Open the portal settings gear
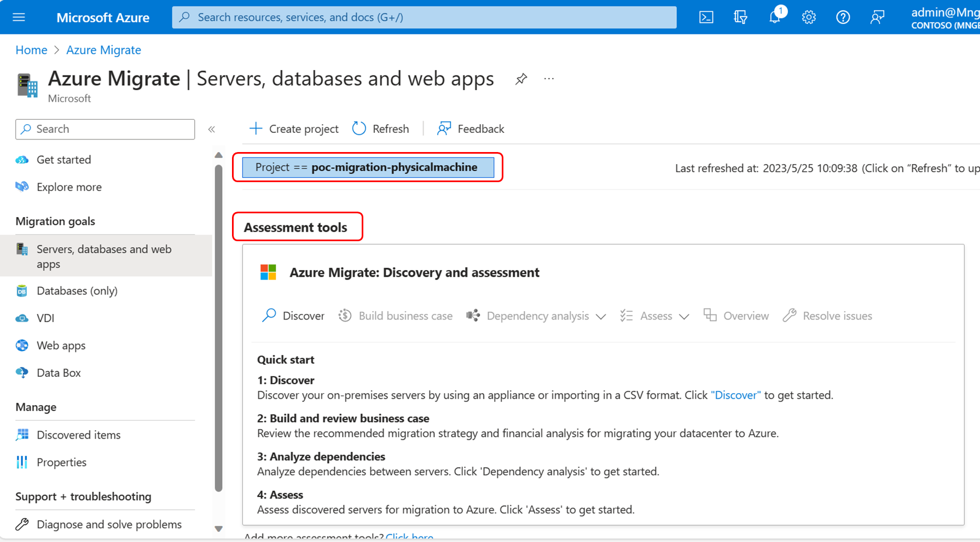Viewport: 980px width, 542px height. [809, 17]
